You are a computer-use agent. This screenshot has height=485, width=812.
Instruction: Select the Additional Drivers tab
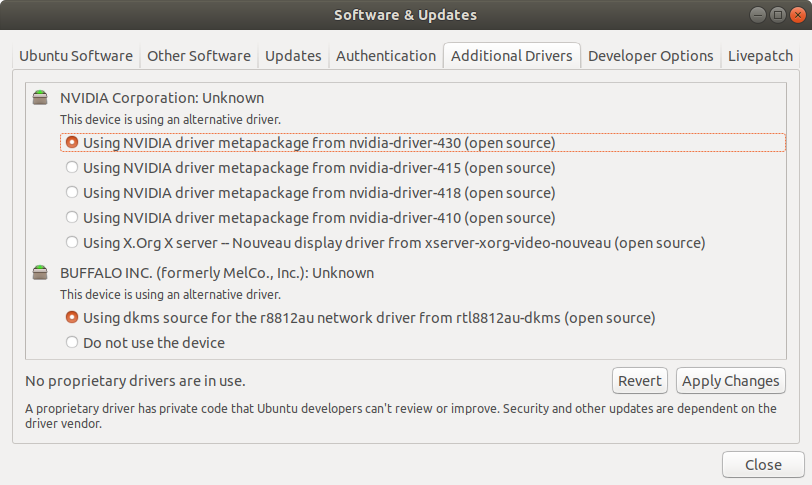(512, 56)
